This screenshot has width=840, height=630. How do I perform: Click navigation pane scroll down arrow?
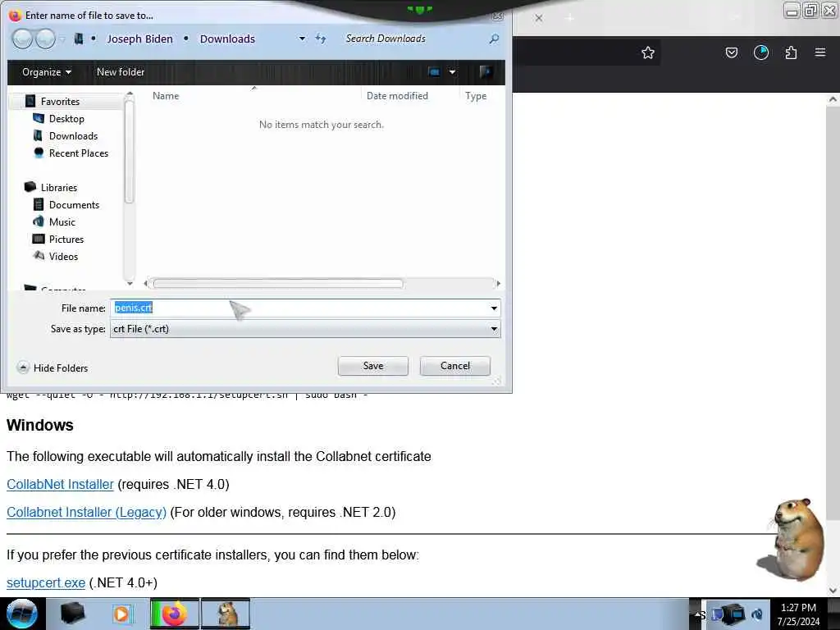coord(129,283)
